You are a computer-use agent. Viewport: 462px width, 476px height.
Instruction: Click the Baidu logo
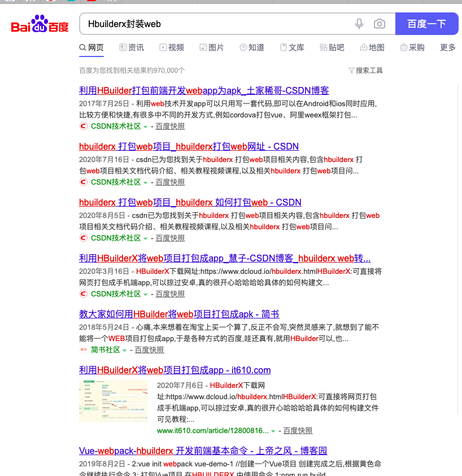pos(40,24)
